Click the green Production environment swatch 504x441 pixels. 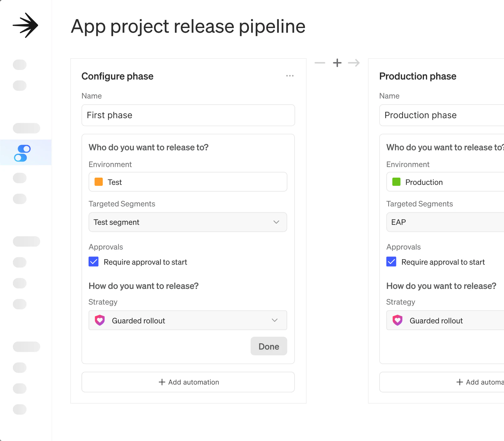[x=396, y=182]
